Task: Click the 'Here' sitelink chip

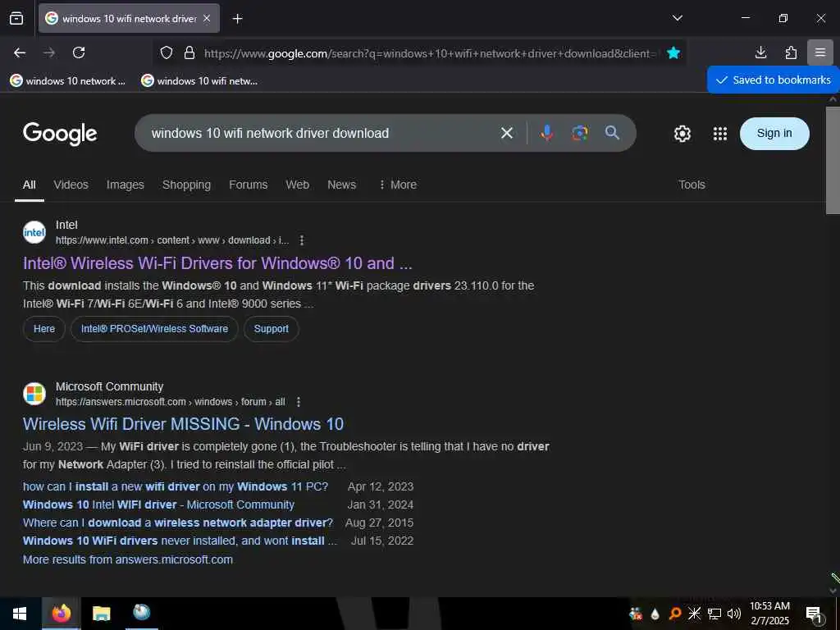Action: (x=44, y=329)
